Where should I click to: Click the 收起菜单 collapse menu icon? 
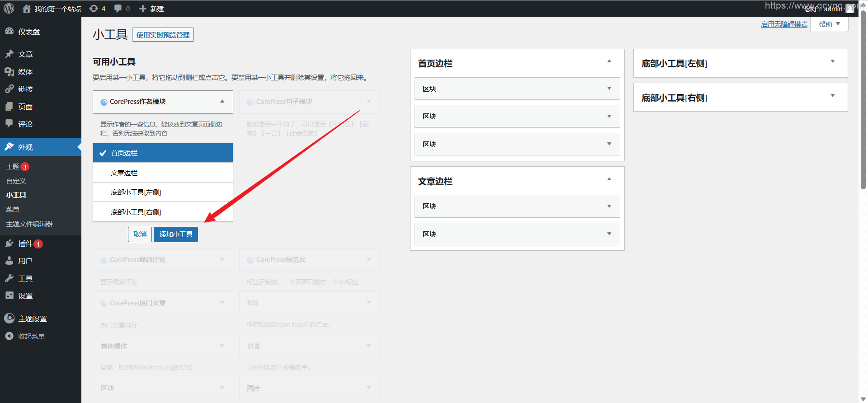pos(9,336)
